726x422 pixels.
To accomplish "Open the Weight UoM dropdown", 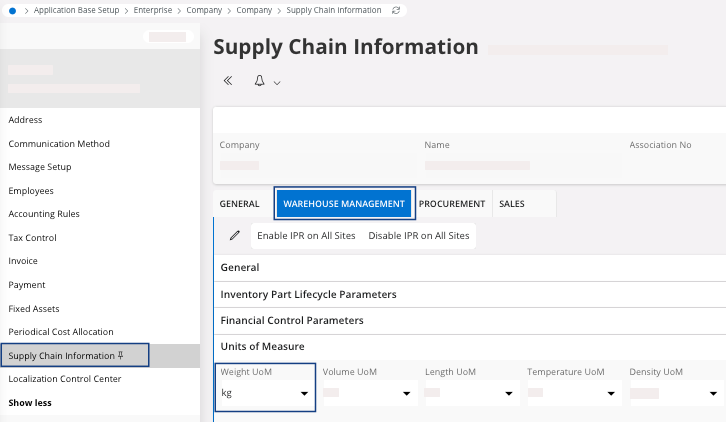I will point(304,394).
